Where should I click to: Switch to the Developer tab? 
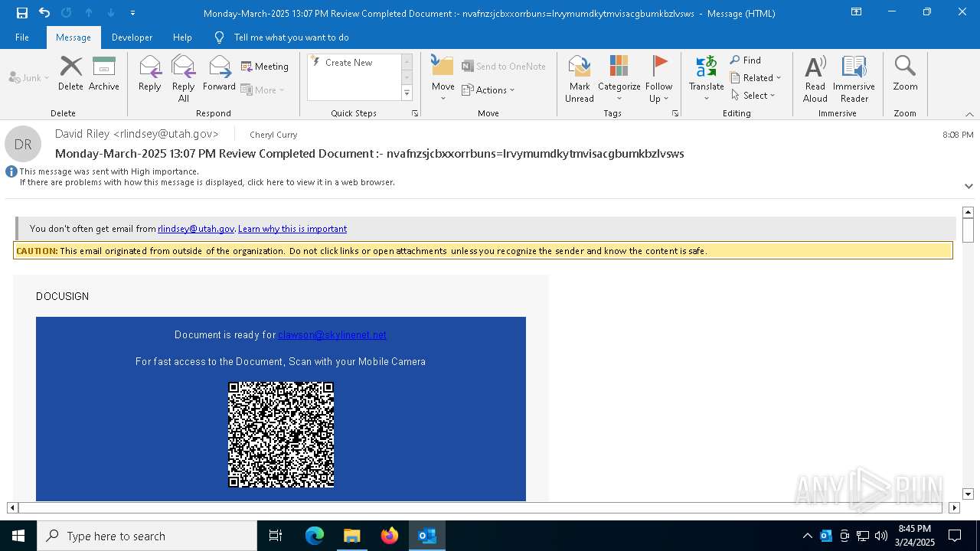click(x=132, y=37)
